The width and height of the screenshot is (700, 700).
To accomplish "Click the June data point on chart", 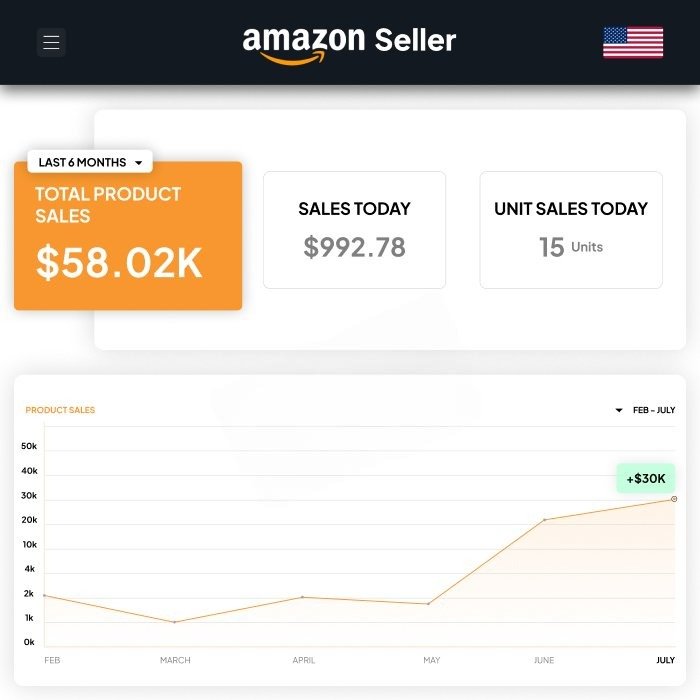I will (545, 520).
